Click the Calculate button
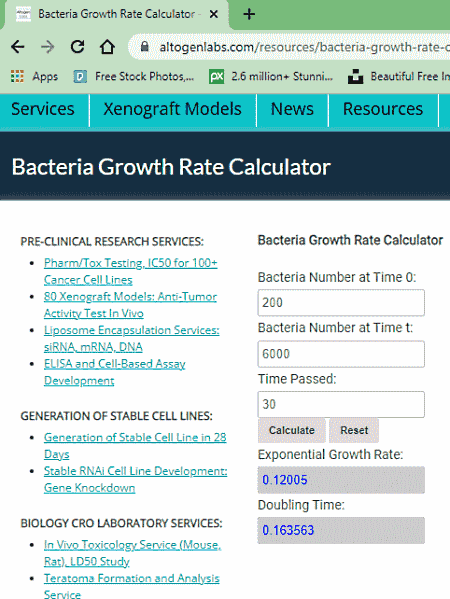 (x=292, y=430)
